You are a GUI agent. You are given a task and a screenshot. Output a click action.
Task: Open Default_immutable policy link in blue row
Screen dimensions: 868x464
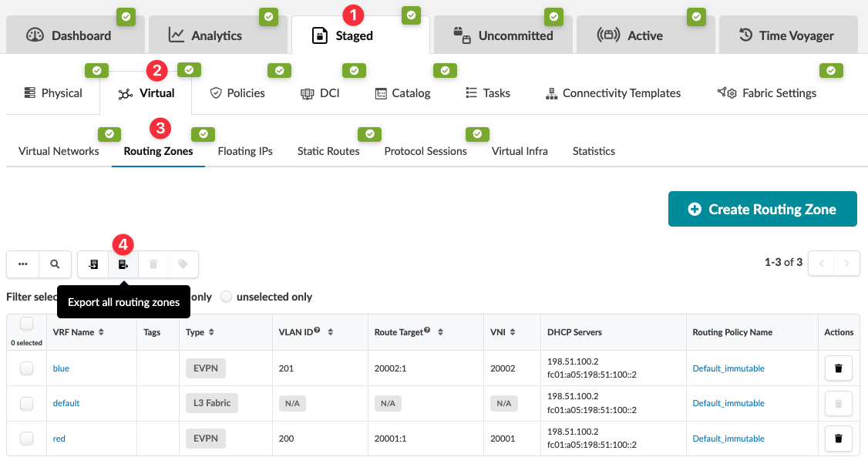[x=728, y=368]
